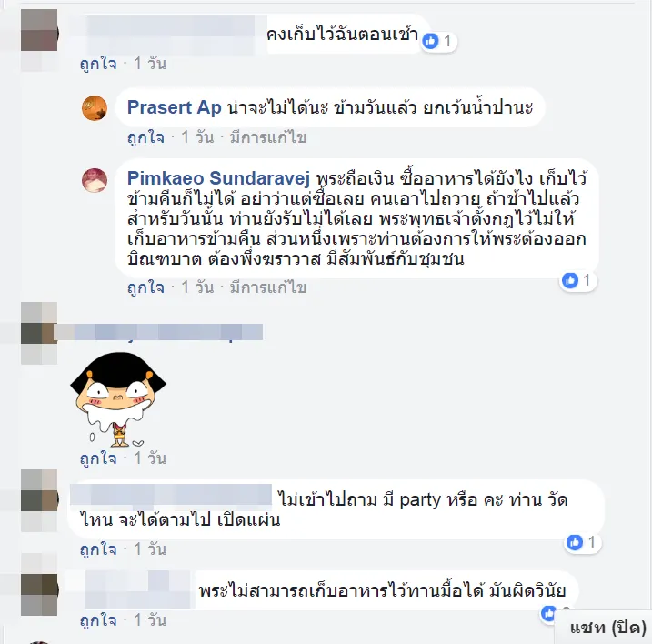View the like reaction on Pimkaeo's comment
Viewport: 652px width, 644px height.
point(577,281)
